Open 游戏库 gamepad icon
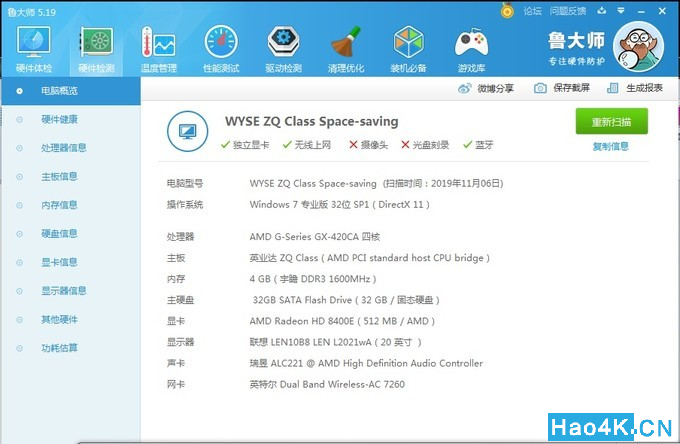The height and width of the screenshot is (444, 680). (x=471, y=49)
